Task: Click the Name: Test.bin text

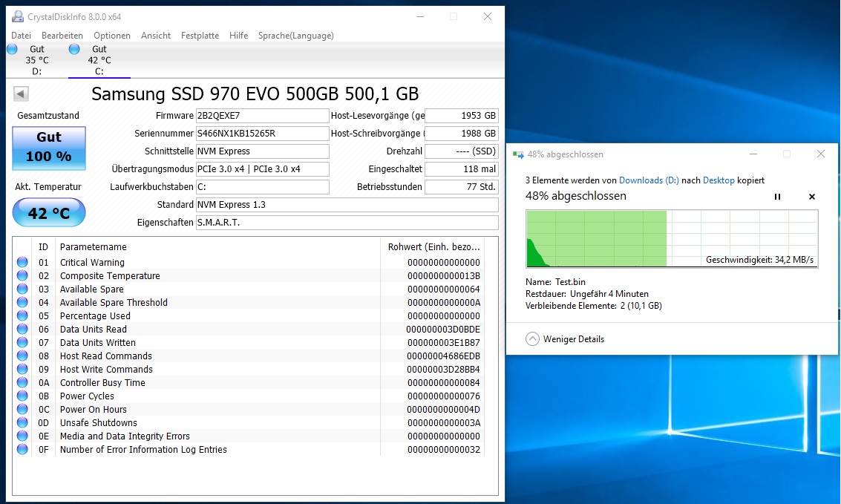Action: (x=555, y=282)
